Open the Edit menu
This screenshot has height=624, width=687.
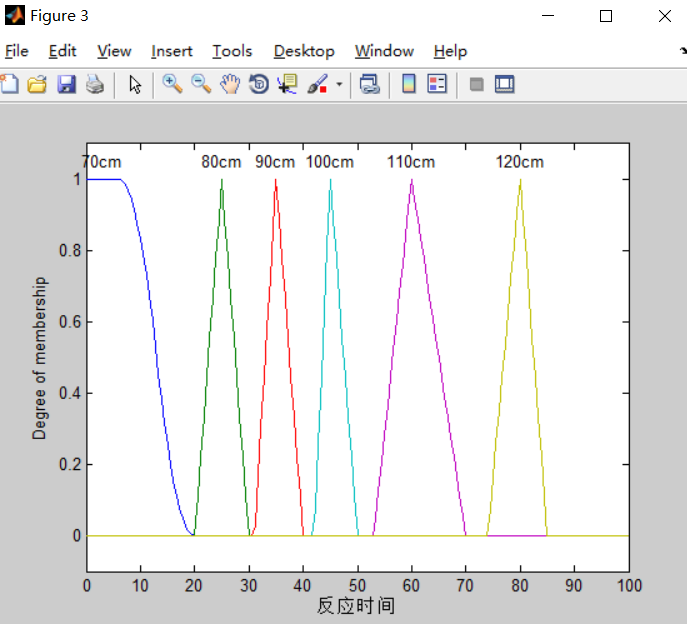62,51
